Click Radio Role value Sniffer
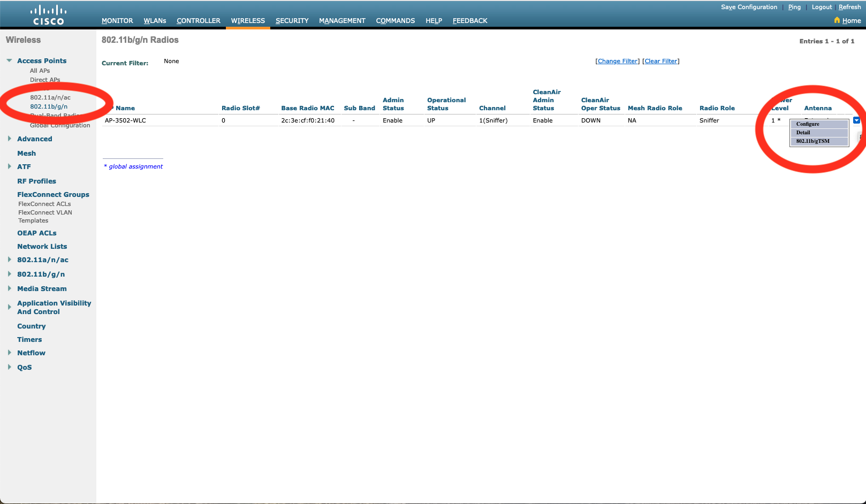This screenshot has width=866, height=504. (x=709, y=120)
